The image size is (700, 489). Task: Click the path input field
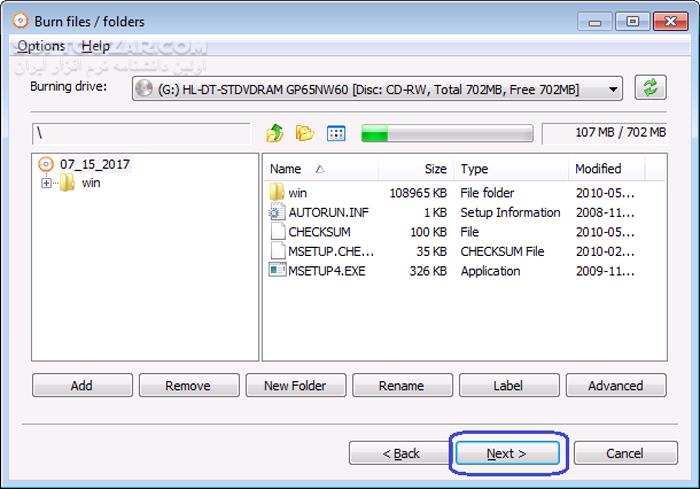(141, 134)
